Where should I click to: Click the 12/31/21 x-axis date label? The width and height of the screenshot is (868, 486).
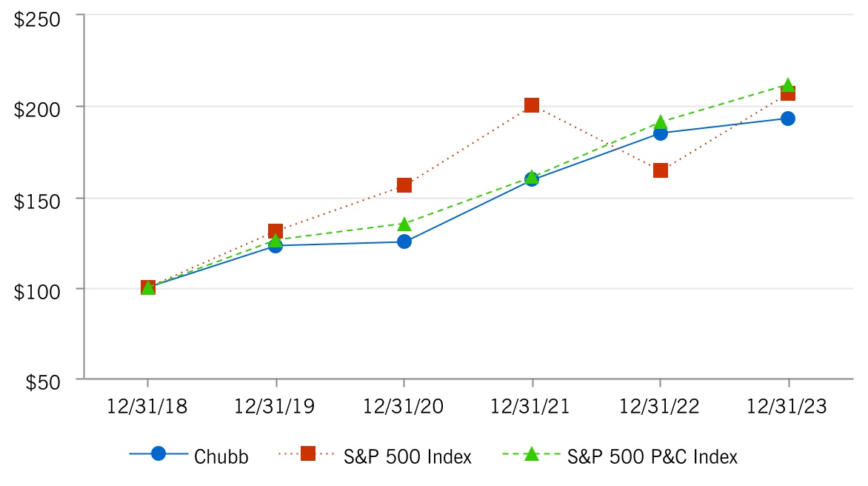pyautogui.click(x=532, y=407)
